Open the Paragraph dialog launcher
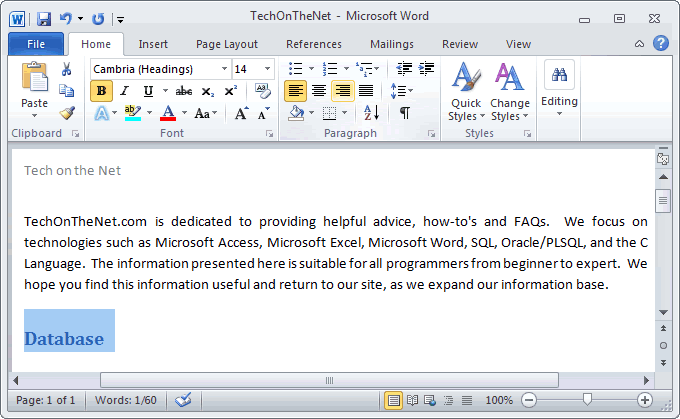This screenshot has width=680, height=419. pyautogui.click(x=432, y=134)
